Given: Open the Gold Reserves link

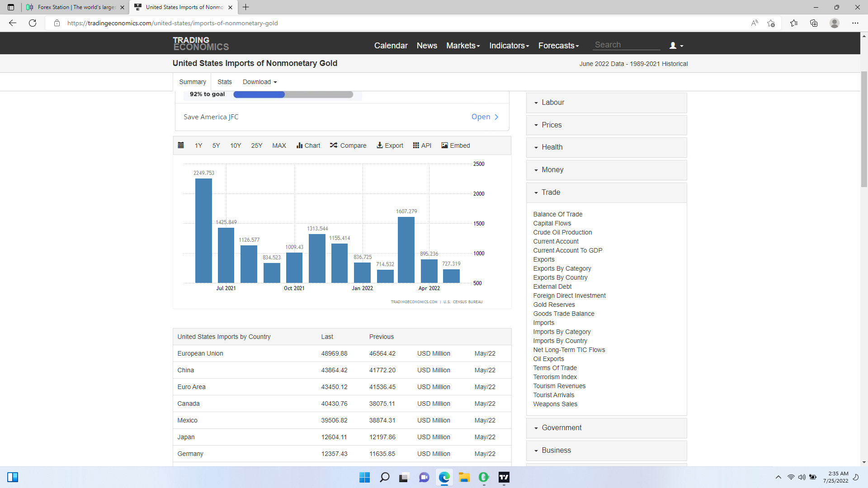Looking at the screenshot, I should 554,305.
